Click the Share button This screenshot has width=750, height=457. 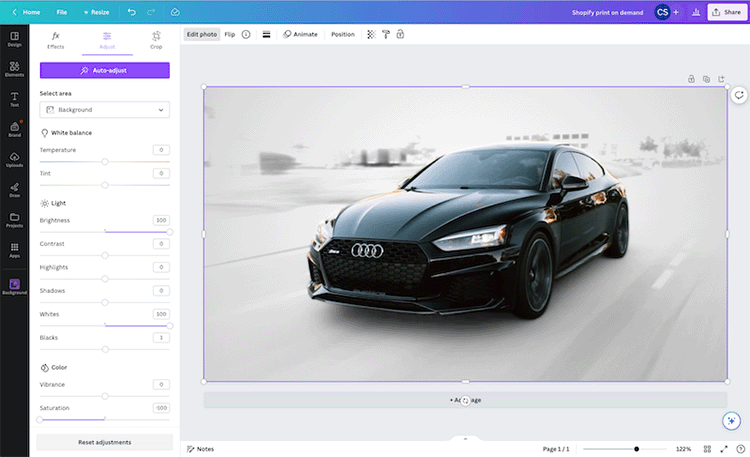tap(727, 12)
